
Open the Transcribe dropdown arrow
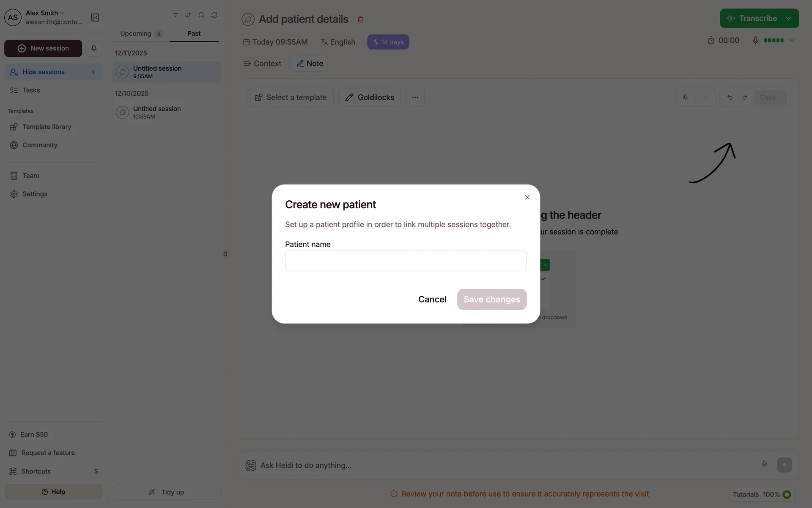coord(788,18)
